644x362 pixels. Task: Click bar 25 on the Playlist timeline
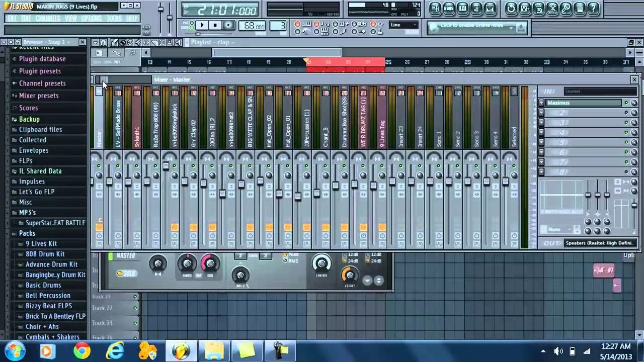tap(388, 62)
